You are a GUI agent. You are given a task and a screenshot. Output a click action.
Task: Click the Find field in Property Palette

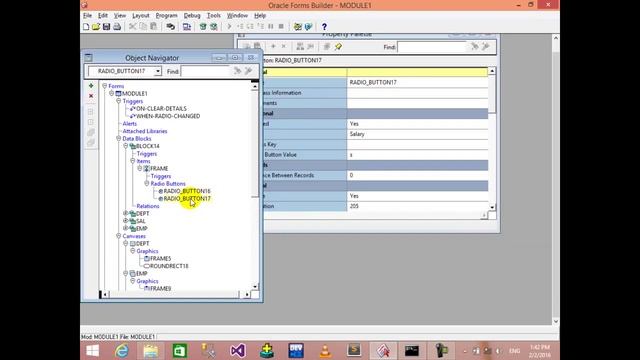tap(432, 47)
